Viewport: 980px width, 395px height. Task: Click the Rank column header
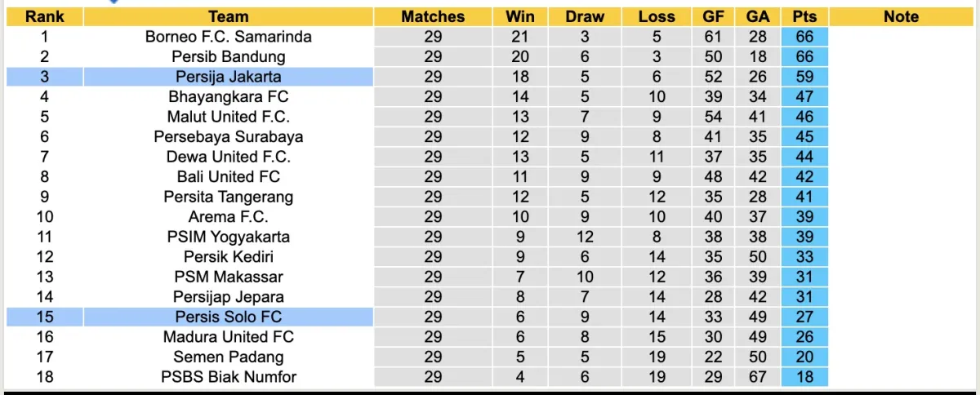(x=44, y=16)
